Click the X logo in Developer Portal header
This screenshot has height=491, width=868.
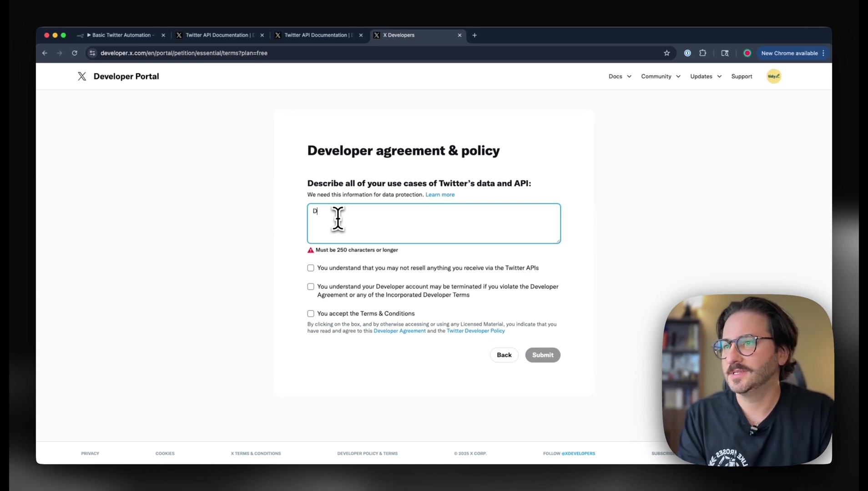click(x=82, y=76)
